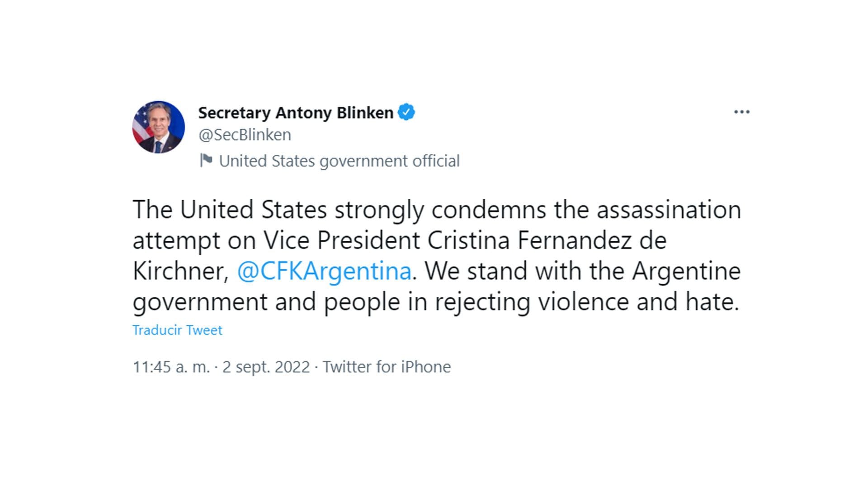Click the government official flag icon
This screenshot has height=488, width=868.
[206, 160]
